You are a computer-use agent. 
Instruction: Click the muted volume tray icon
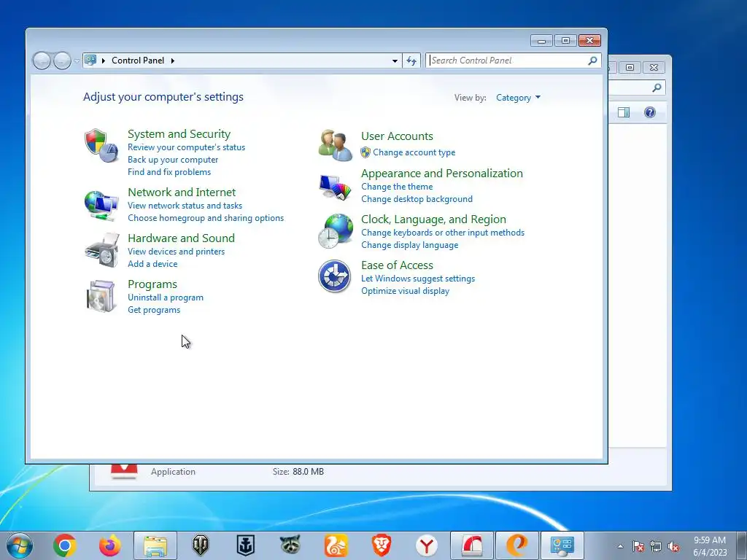(673, 547)
